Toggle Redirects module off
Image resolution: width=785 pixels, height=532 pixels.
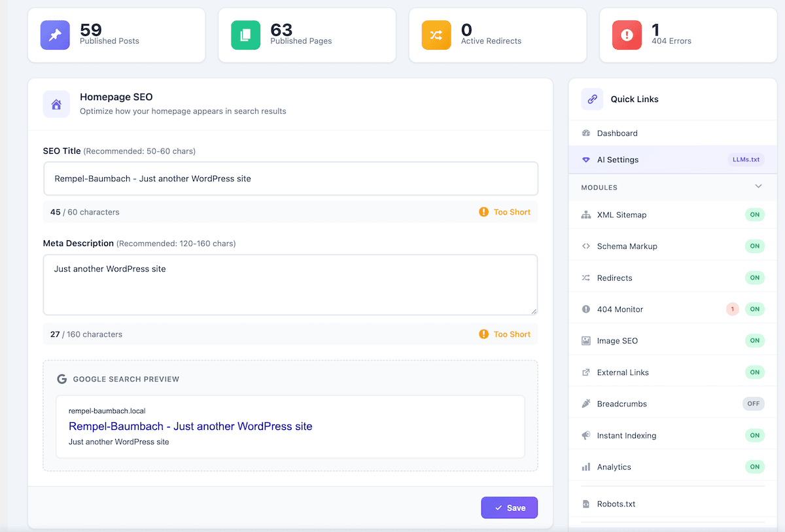point(754,278)
